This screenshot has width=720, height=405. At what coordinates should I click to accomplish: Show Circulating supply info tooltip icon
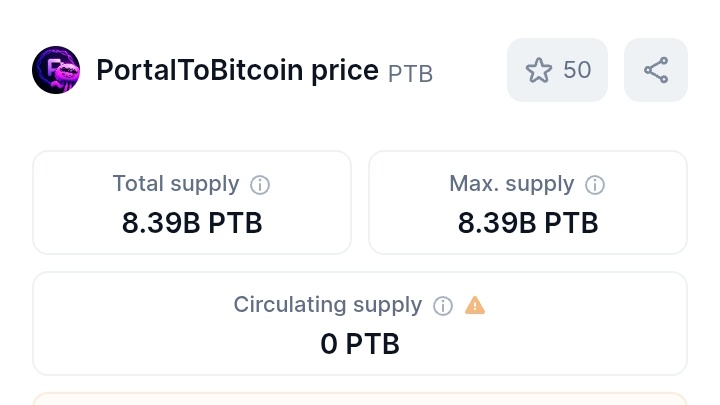443,306
